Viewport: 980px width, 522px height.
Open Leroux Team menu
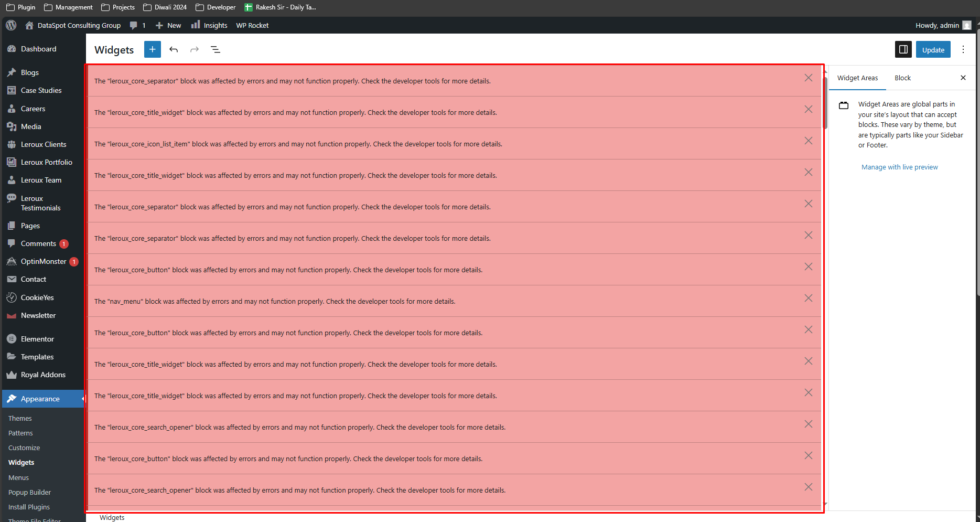(43, 180)
